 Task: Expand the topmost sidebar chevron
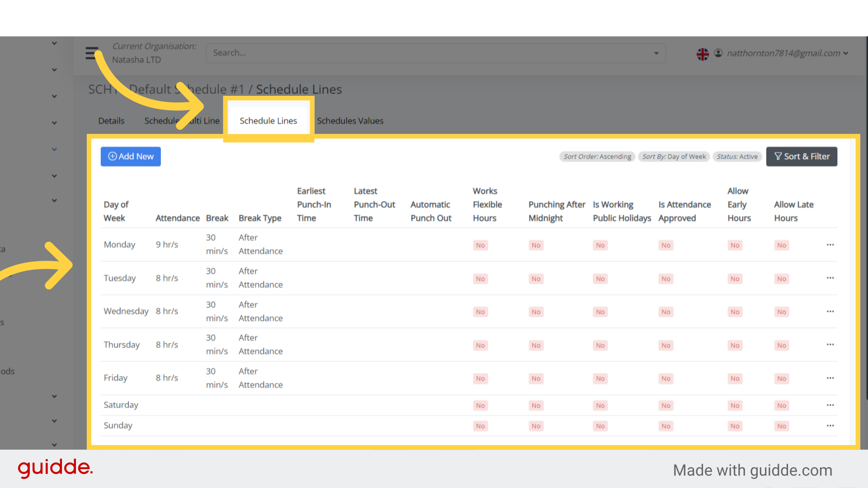click(x=54, y=43)
